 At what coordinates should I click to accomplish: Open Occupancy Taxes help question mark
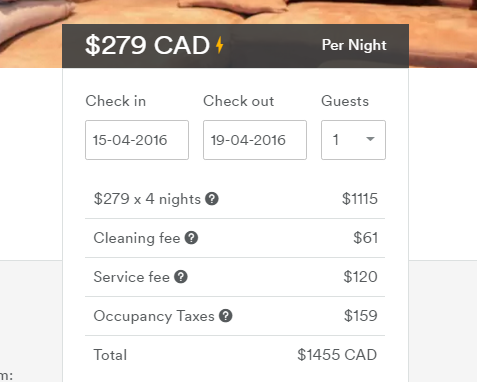pos(226,316)
